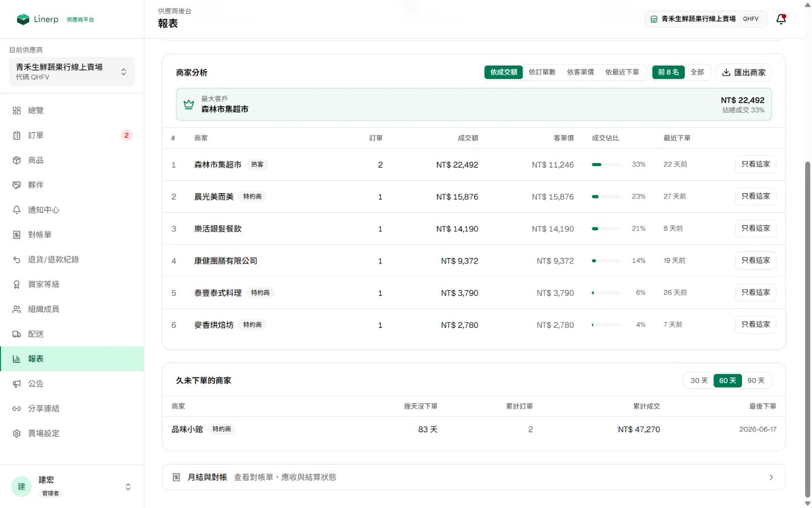Click 只看這家 for 泰豐泰式料理

coord(756,292)
